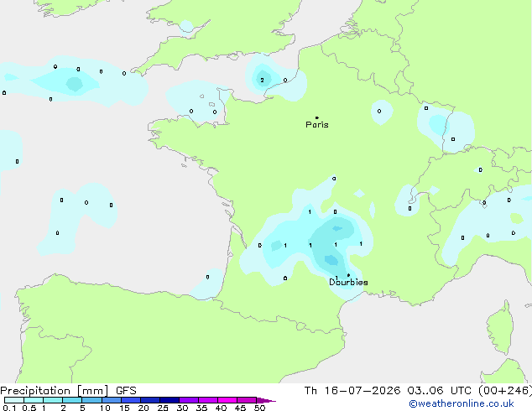This screenshot has height=411, width=532.
Task: Select the 5–10 mm blue legend swatch
Action: (x=91, y=400)
